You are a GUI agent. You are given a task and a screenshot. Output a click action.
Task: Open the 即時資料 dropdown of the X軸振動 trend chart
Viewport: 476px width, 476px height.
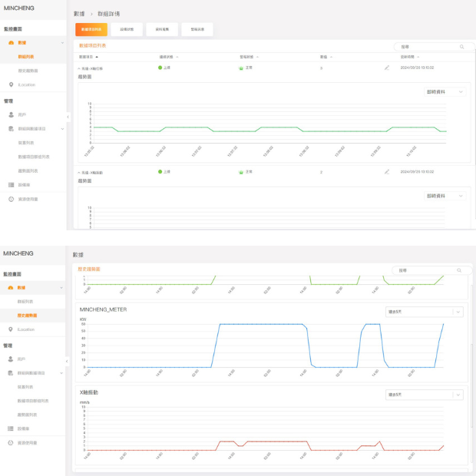click(445, 196)
